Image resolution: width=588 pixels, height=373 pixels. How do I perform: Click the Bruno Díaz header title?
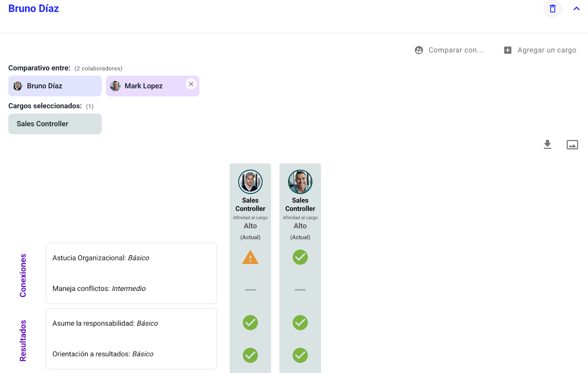coord(34,9)
